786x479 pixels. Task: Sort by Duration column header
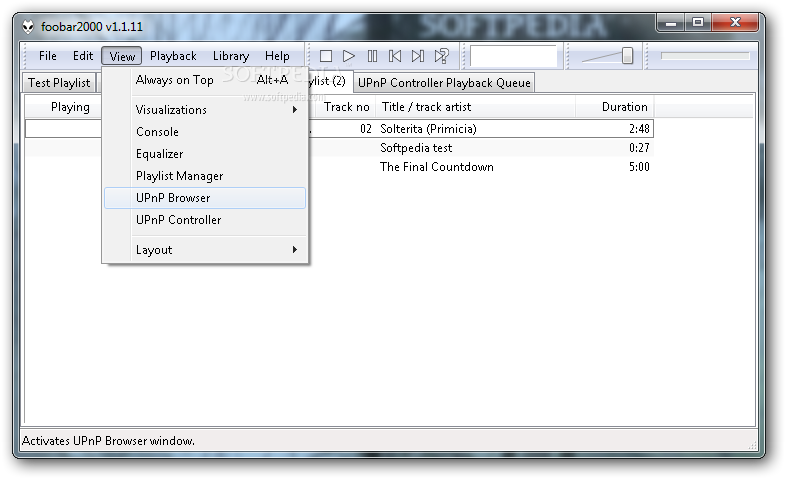point(615,107)
